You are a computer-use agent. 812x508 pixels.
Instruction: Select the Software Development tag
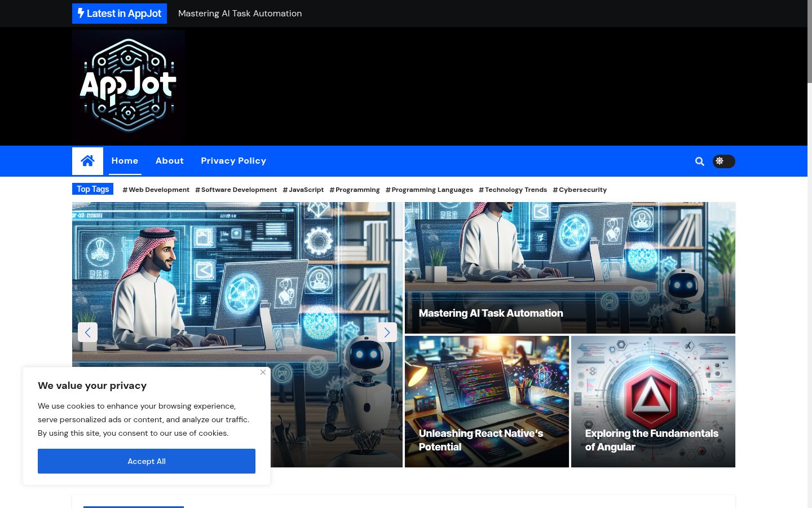(236, 190)
